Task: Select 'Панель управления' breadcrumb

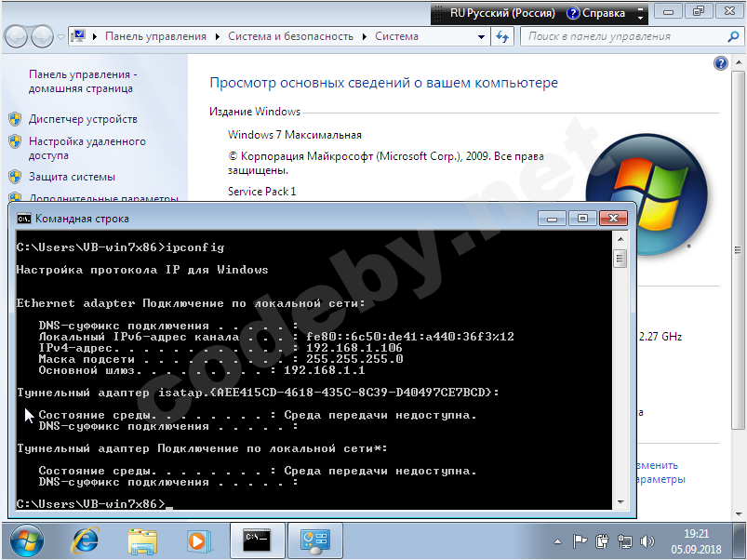Action: point(155,36)
